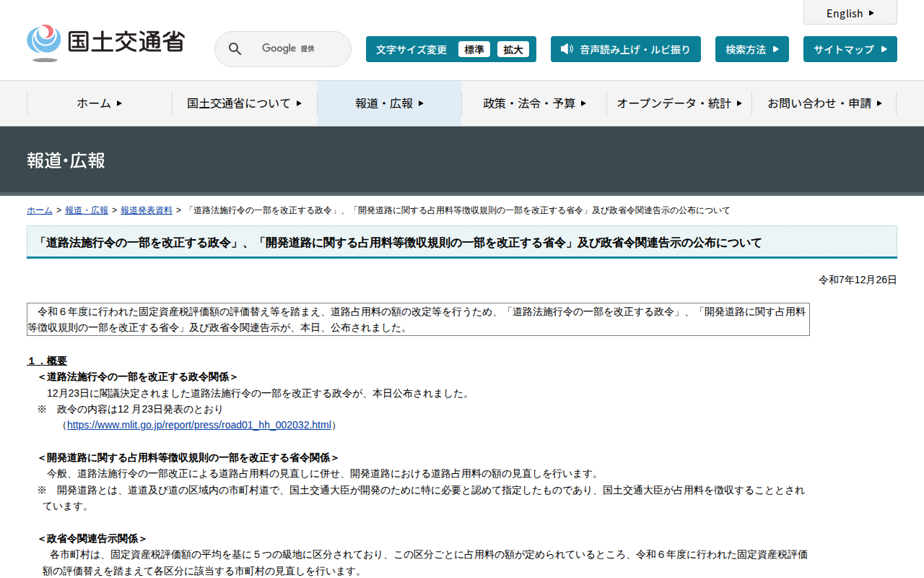The width and height of the screenshot is (924, 578).
Task: Click the arrow icon on 検索方法
Action: 776,49
